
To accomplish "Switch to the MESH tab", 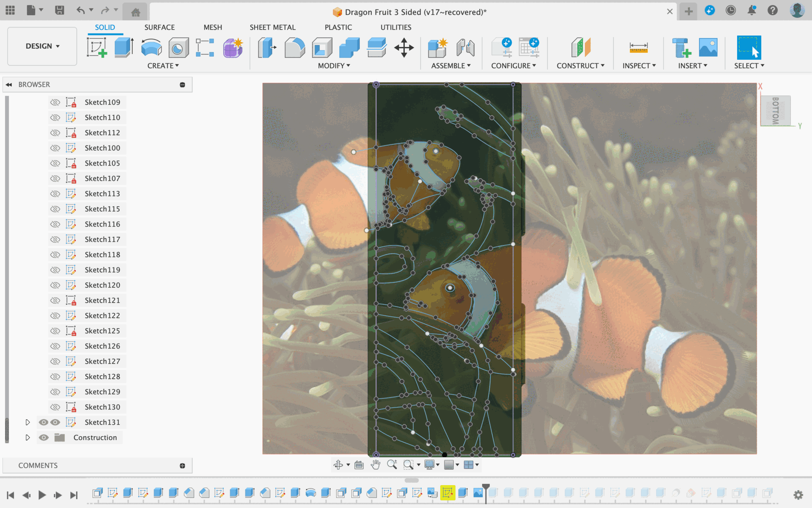I will [x=212, y=27].
